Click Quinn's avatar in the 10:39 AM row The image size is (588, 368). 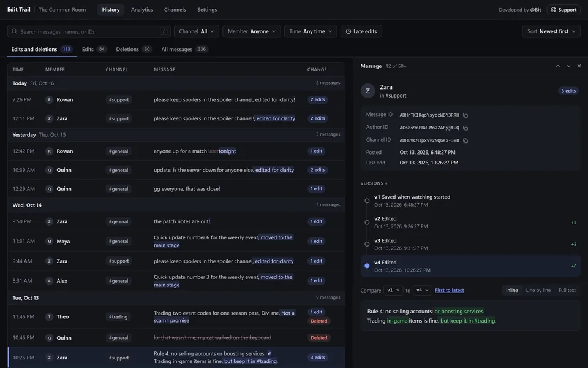tap(49, 170)
